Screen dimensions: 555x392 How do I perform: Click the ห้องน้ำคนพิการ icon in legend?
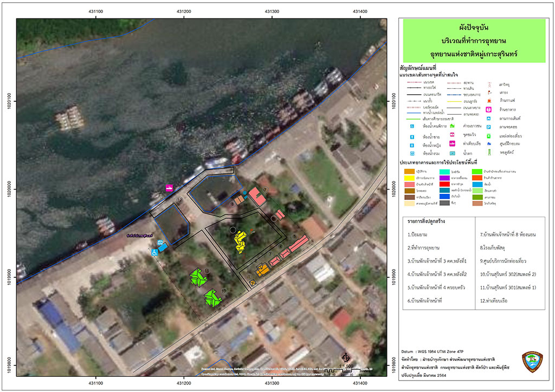click(x=412, y=126)
